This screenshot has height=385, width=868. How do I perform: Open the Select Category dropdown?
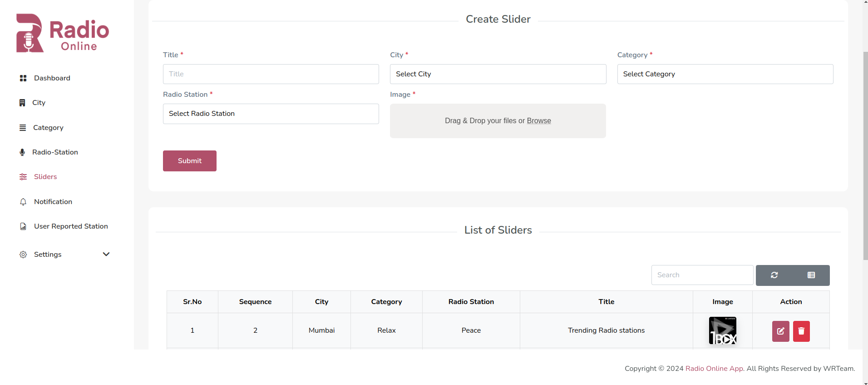(x=725, y=74)
